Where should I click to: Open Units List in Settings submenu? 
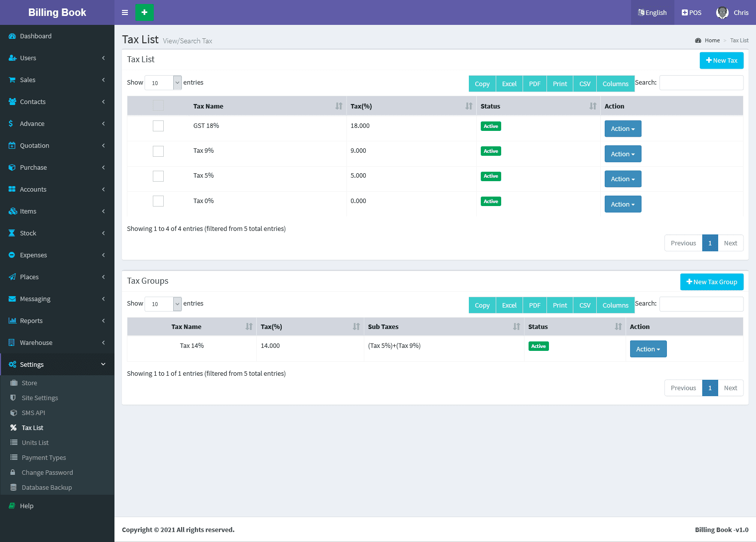click(35, 442)
